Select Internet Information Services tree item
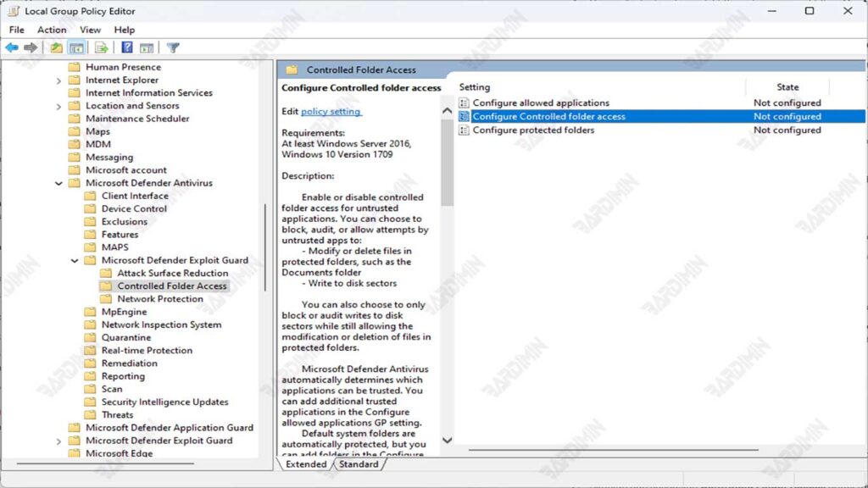This screenshot has height=488, width=868. pos(149,93)
